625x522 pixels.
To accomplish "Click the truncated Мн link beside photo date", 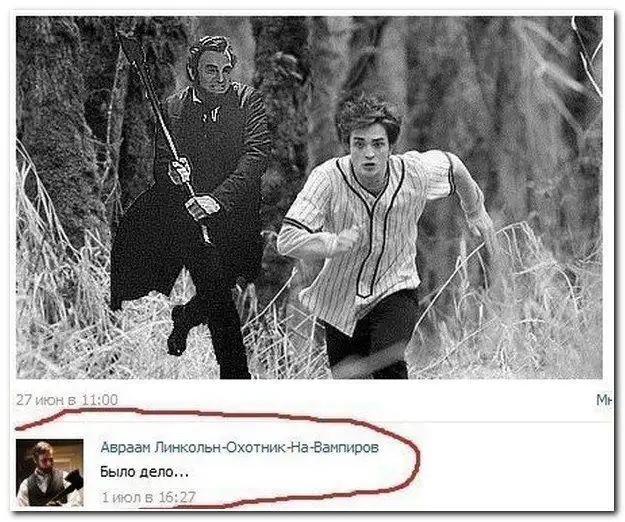I will (605, 400).
